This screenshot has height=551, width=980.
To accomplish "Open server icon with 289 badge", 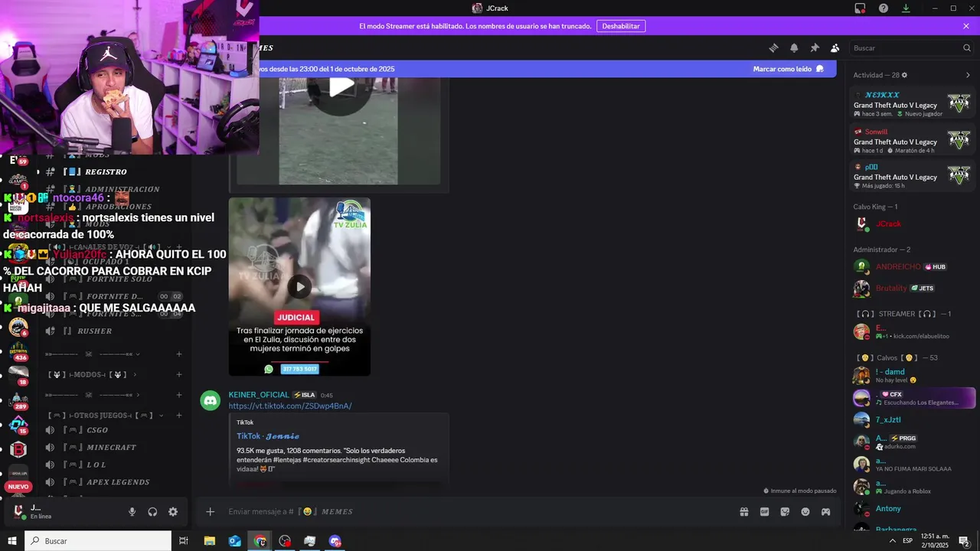I will (18, 400).
